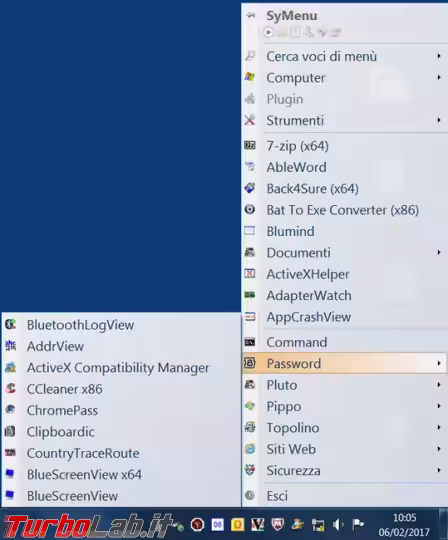Click the BlueScreenView icon in the last row
Screen dimensions: 448x540
pyautogui.click(x=11, y=495)
